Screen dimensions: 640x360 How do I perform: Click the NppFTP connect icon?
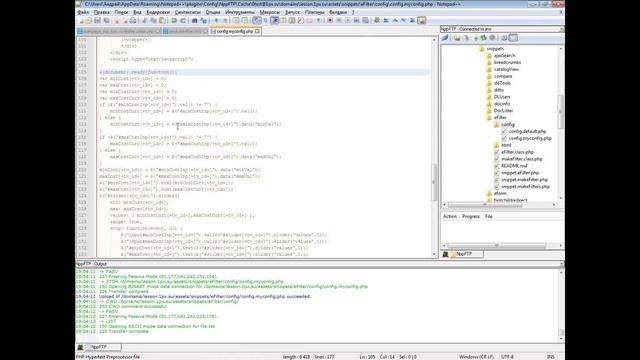(445, 38)
